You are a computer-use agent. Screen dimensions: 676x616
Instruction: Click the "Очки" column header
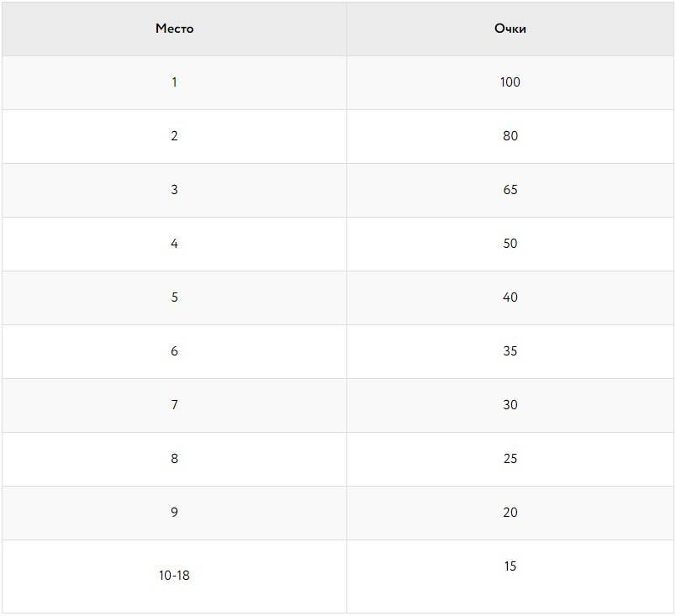tap(510, 29)
